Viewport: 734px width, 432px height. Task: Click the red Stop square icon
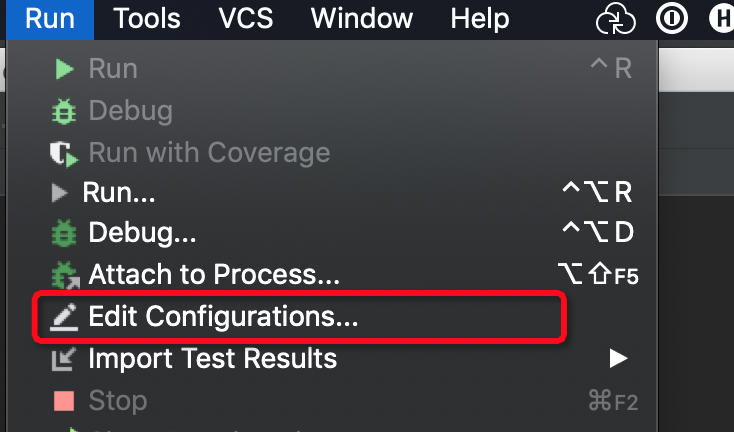[64, 401]
